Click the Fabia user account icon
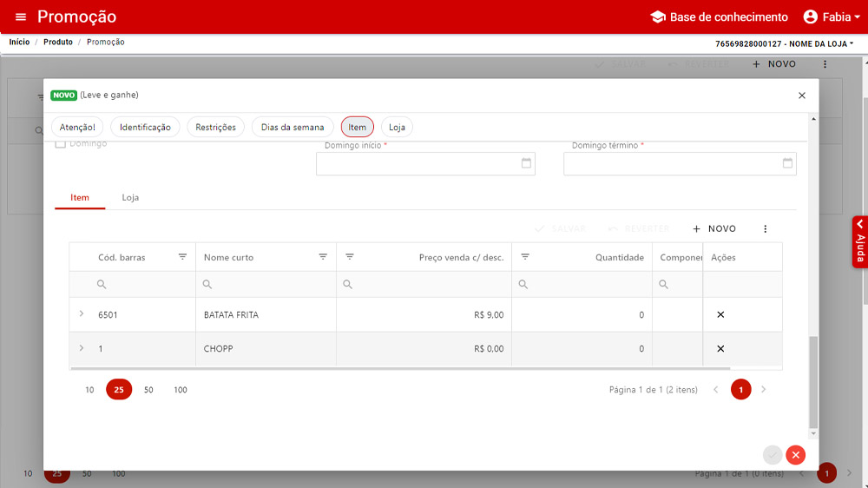Viewport: 868px width, 488px height. coord(811,17)
